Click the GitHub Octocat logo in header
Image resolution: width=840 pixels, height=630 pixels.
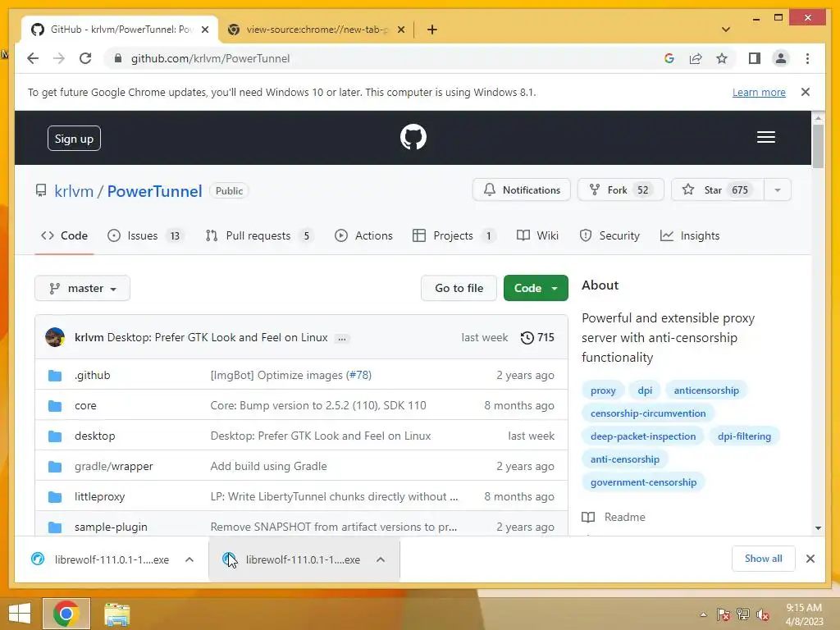[413, 137]
